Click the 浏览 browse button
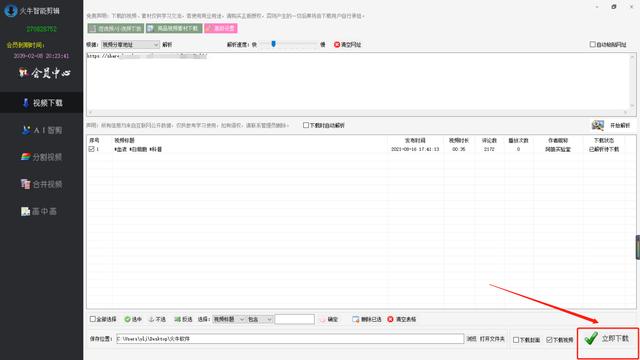 click(471, 339)
